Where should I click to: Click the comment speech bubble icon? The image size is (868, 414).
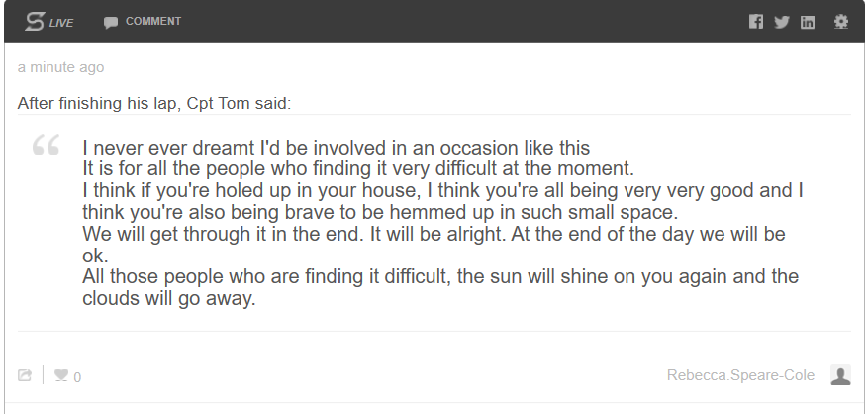pos(111,23)
